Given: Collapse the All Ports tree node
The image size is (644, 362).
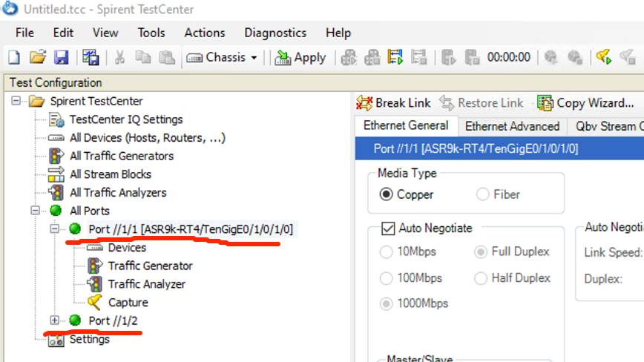Looking at the screenshot, I should pos(36,211).
